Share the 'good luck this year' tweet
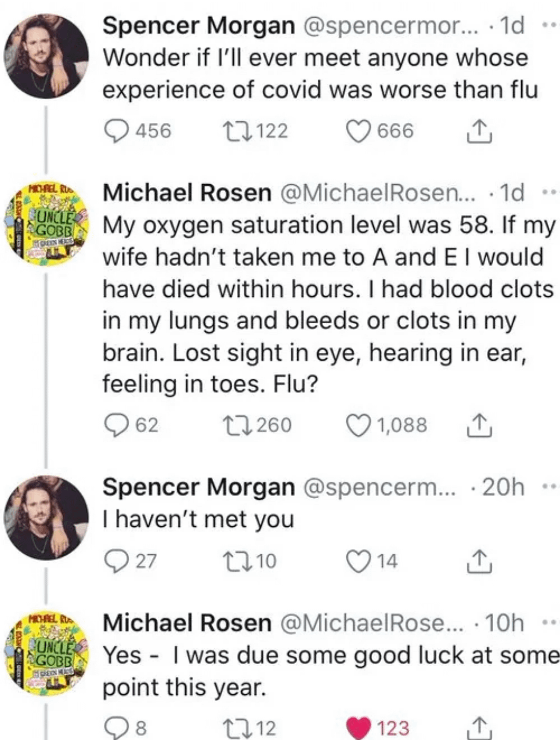 coord(479,728)
